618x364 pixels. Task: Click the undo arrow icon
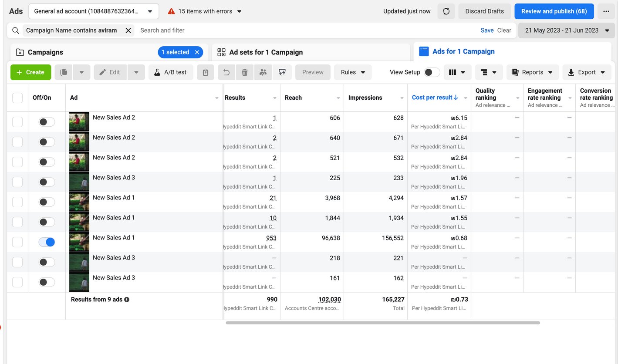pos(226,72)
